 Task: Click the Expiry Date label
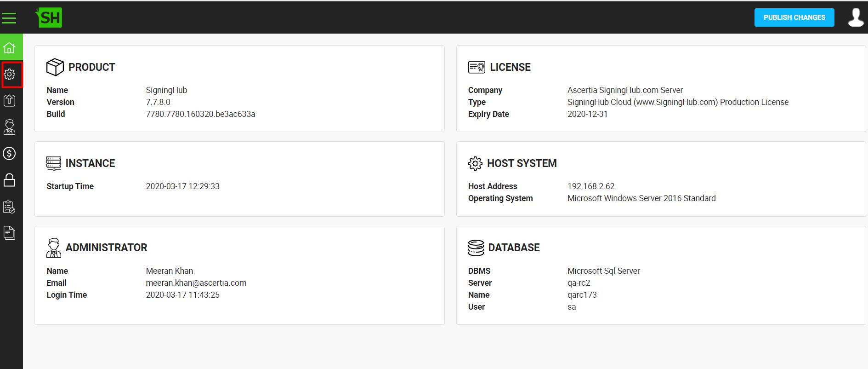tap(488, 114)
